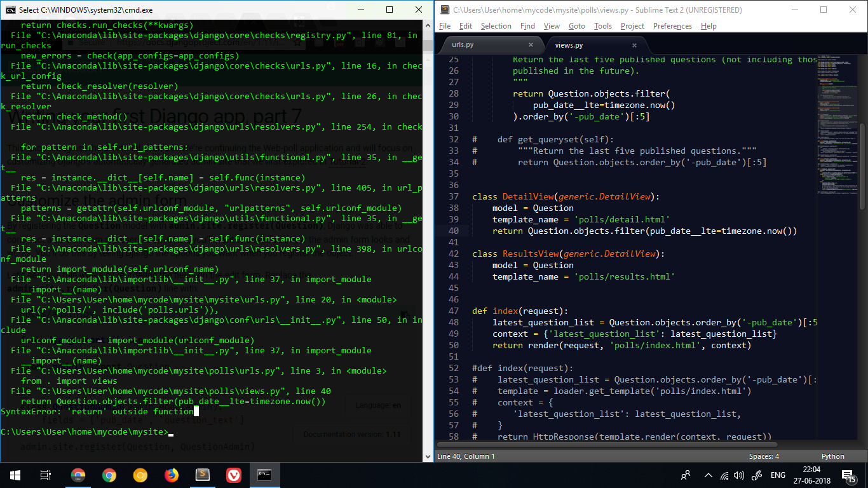This screenshot has height=488, width=868.
Task: Click 'class ResultsView' definition line
Action: (x=569, y=254)
